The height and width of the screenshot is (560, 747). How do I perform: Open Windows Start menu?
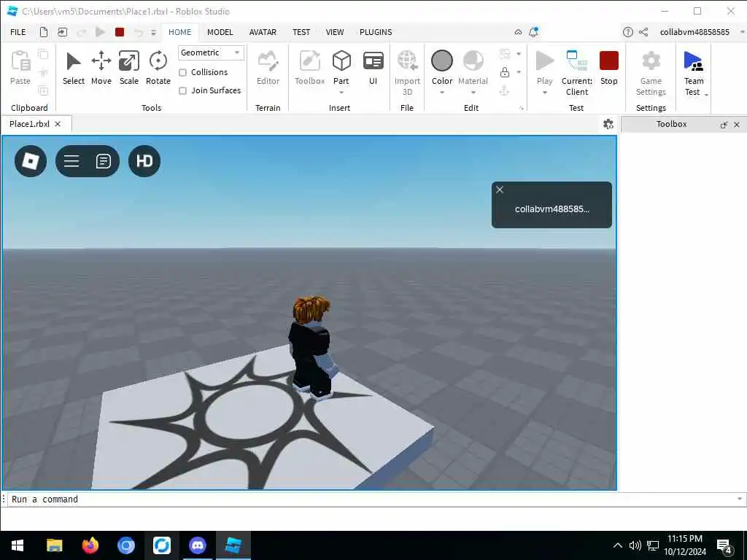(x=18, y=545)
